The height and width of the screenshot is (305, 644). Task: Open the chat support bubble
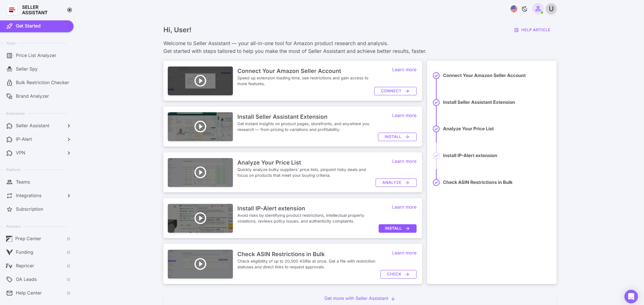pos(631,296)
